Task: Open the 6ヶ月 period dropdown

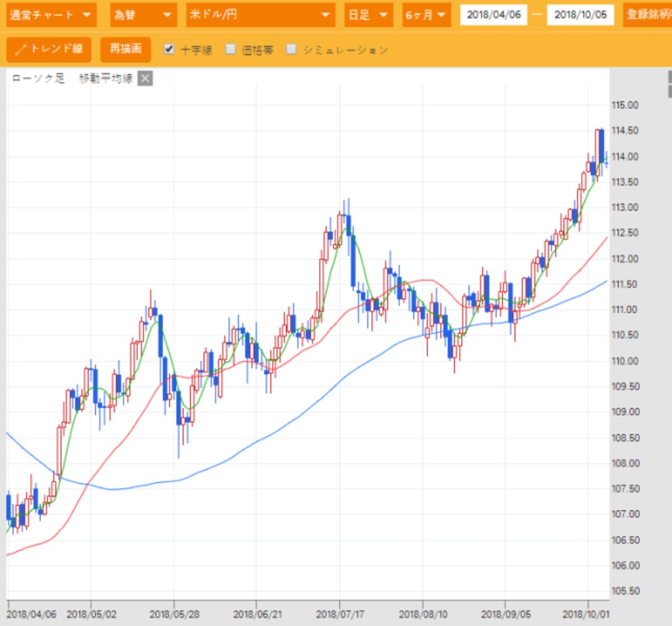Action: pos(426,15)
